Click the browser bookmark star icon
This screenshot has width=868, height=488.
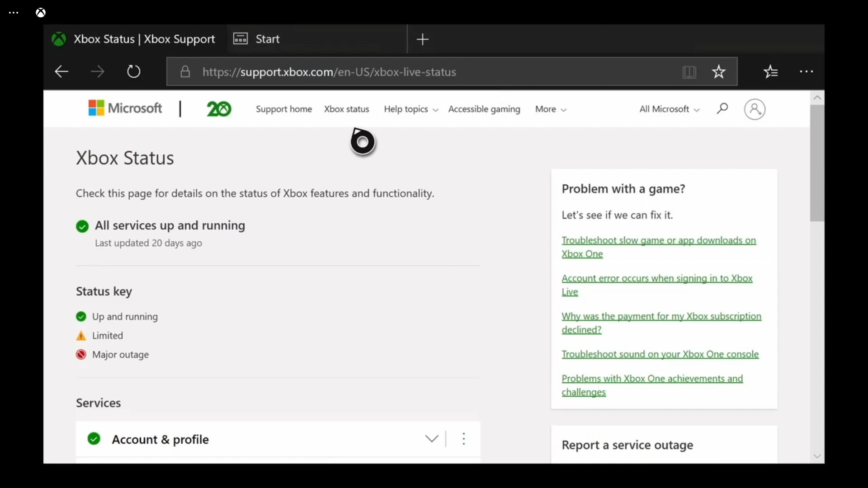(x=719, y=71)
